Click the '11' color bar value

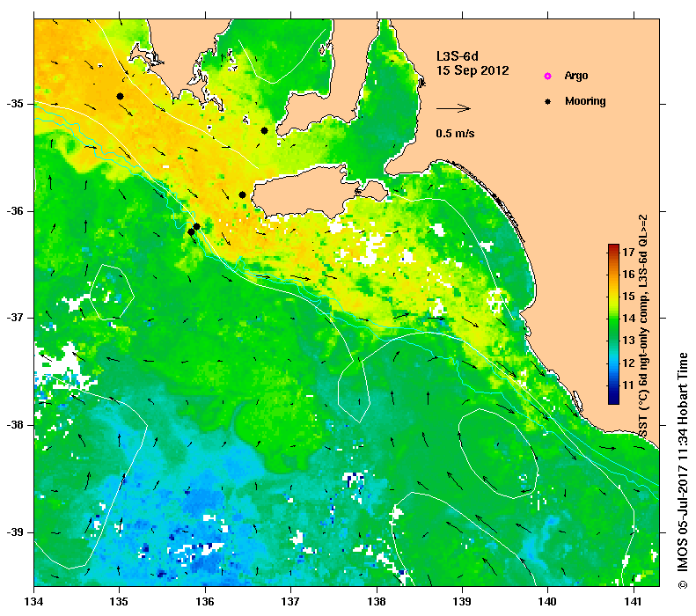tap(628, 385)
